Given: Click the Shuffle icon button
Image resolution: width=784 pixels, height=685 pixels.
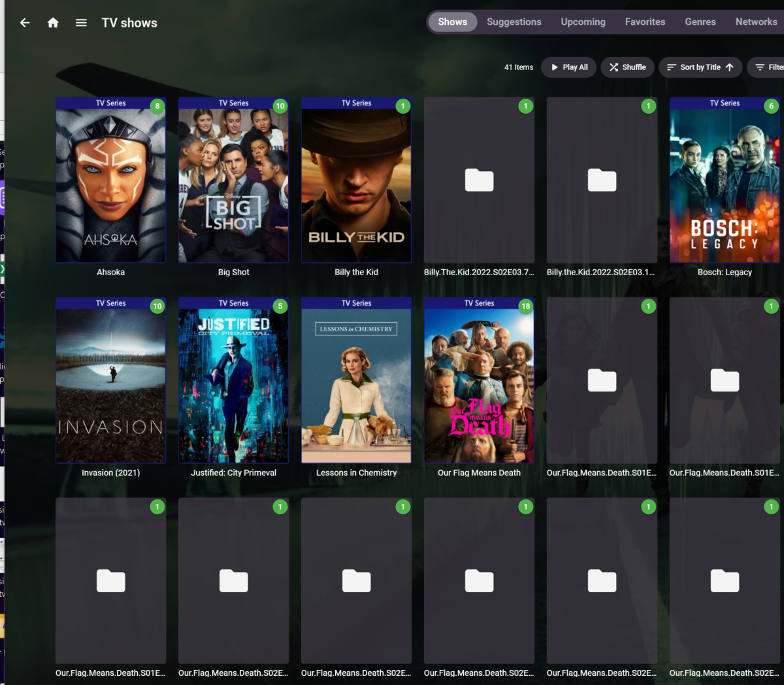Looking at the screenshot, I should [614, 67].
